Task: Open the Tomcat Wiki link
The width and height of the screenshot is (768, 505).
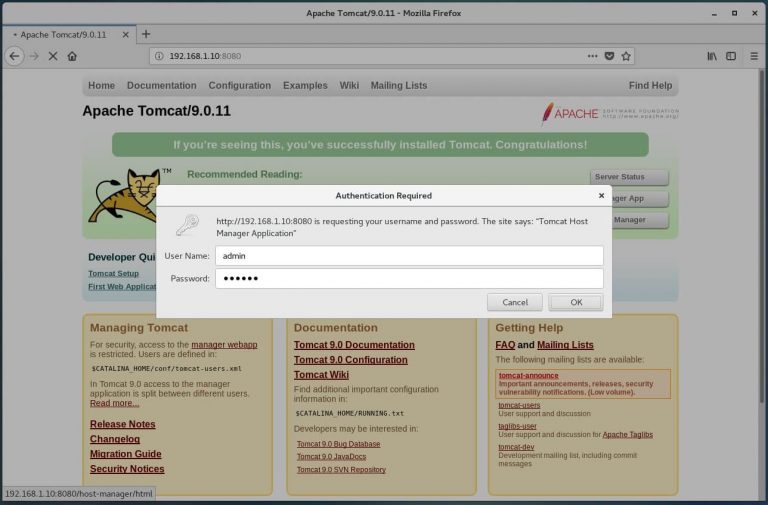Action: point(321,375)
